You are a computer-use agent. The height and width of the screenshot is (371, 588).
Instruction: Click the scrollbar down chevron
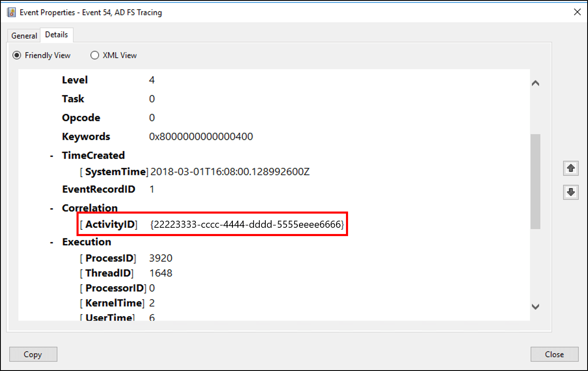click(536, 306)
